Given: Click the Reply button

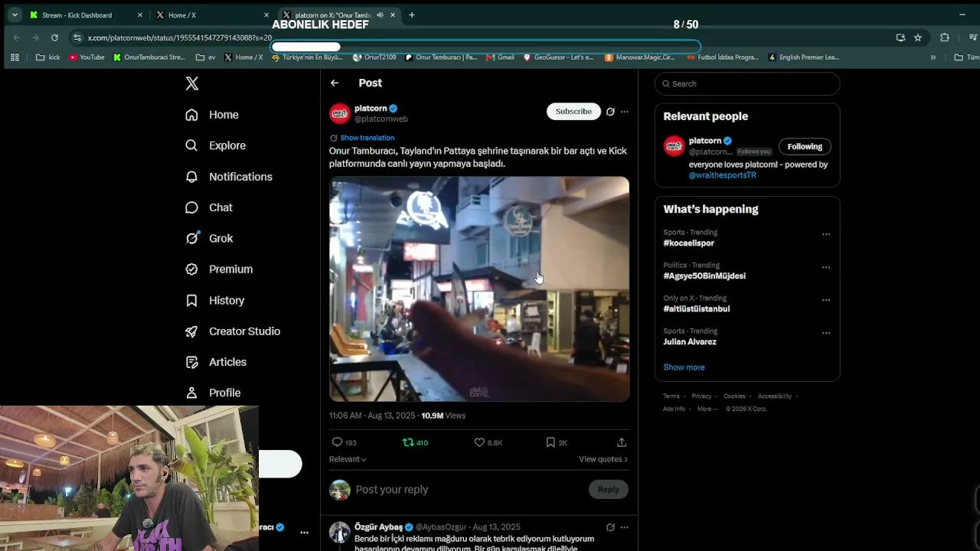Looking at the screenshot, I should point(609,489).
